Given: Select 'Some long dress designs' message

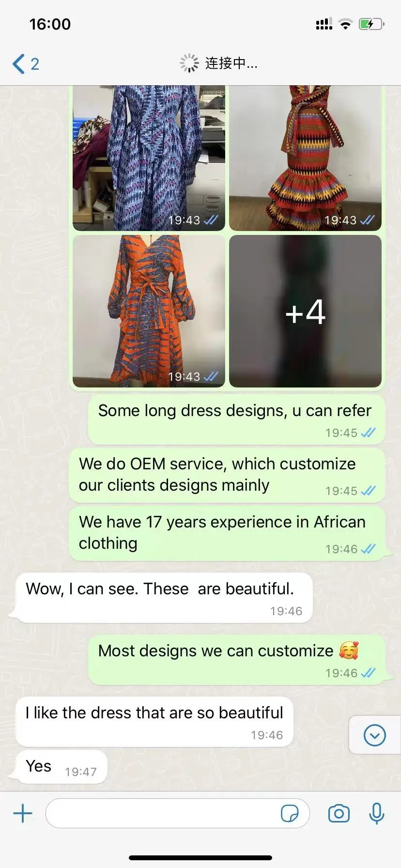Looking at the screenshot, I should tap(236, 419).
